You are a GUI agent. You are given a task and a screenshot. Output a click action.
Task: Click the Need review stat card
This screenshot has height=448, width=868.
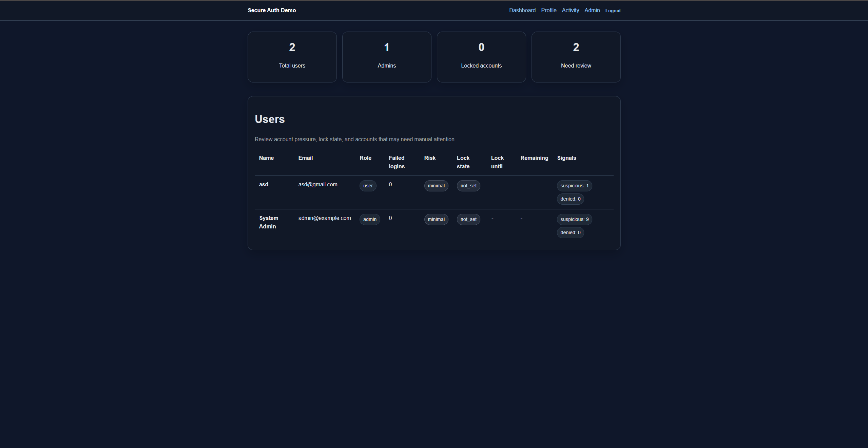coord(576,57)
